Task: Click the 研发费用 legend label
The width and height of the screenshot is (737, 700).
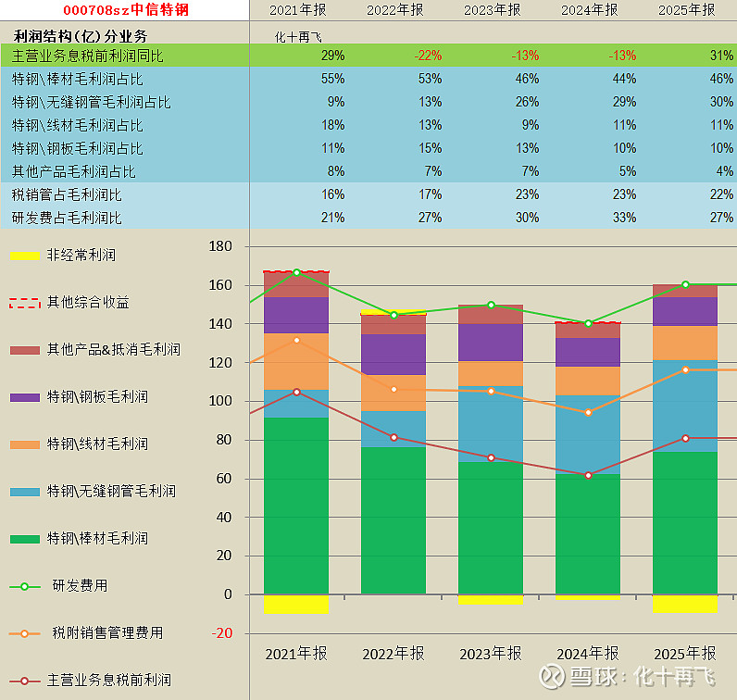Action: point(80,585)
